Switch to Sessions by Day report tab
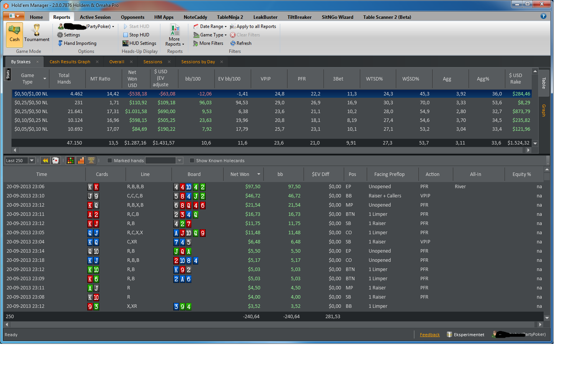588x368 pixels. click(198, 62)
